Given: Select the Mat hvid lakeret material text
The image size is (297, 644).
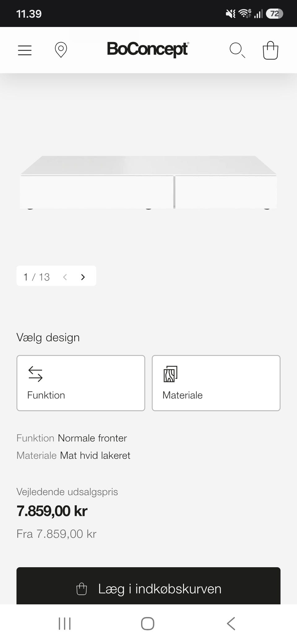Looking at the screenshot, I should point(95,455).
